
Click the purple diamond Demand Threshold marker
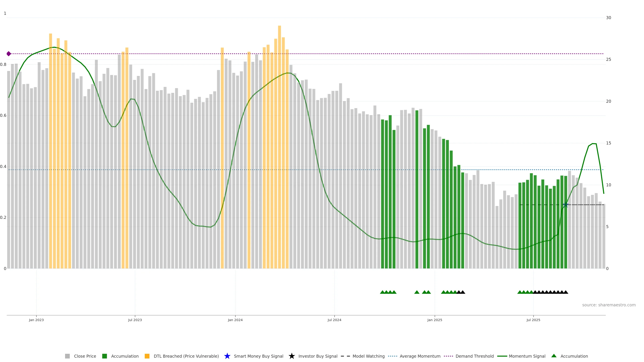(9, 54)
